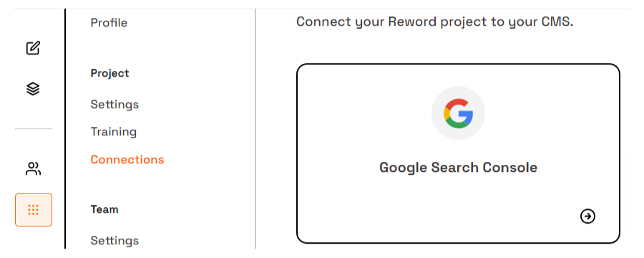The height and width of the screenshot is (258, 644).
Task: Click the Team section heading
Action: click(x=104, y=209)
